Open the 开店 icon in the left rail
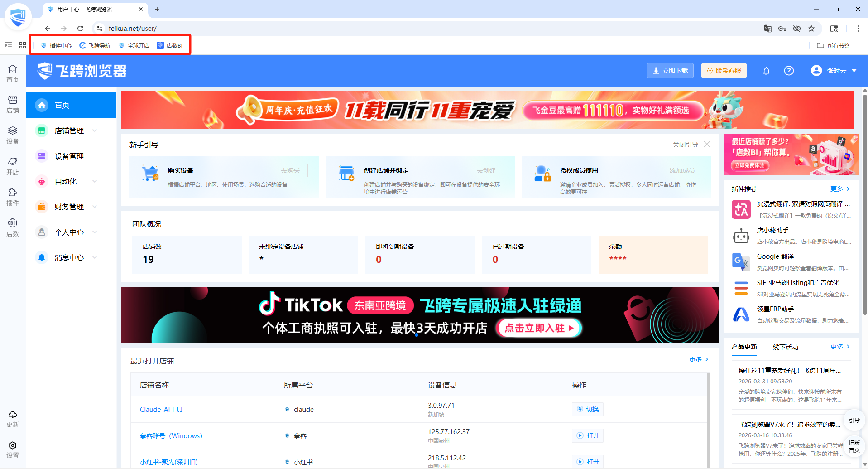Viewport: 868px width, 469px height. tap(13, 166)
